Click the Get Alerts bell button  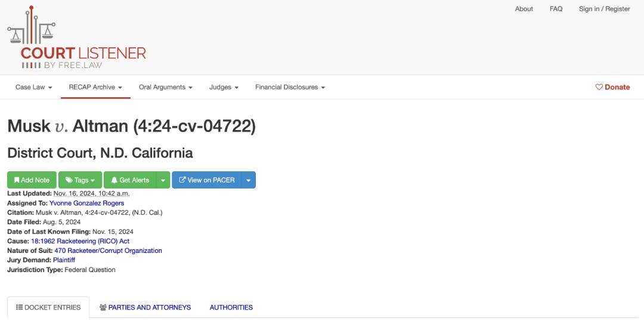130,180
